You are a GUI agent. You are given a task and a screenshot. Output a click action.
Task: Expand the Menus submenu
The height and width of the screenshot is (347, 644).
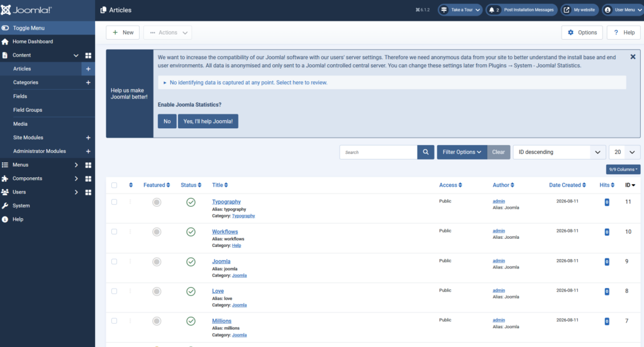[76, 165]
